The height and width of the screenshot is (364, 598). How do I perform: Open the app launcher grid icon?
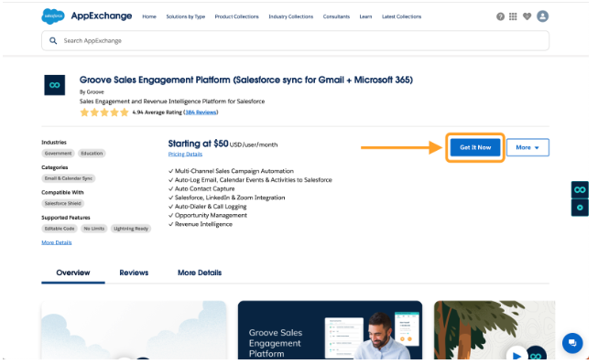point(513,16)
